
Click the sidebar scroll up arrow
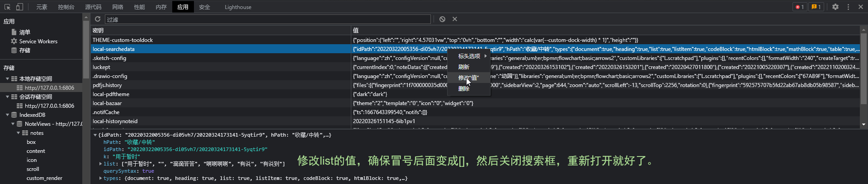point(86,17)
